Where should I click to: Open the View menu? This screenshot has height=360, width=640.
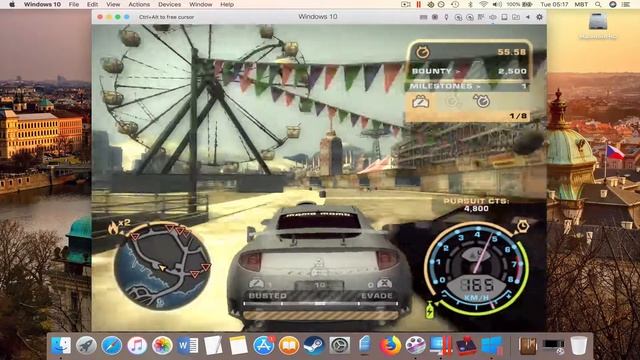pyautogui.click(x=113, y=4)
